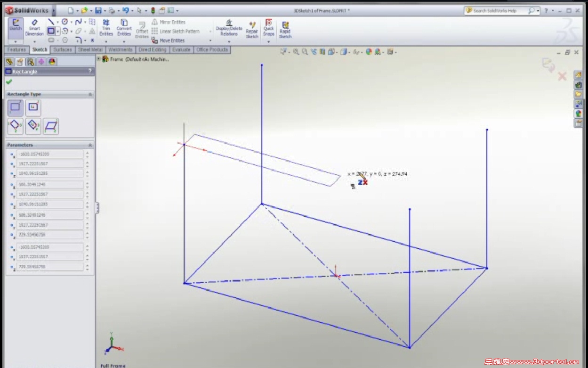Click the New document icon

pos(71,10)
